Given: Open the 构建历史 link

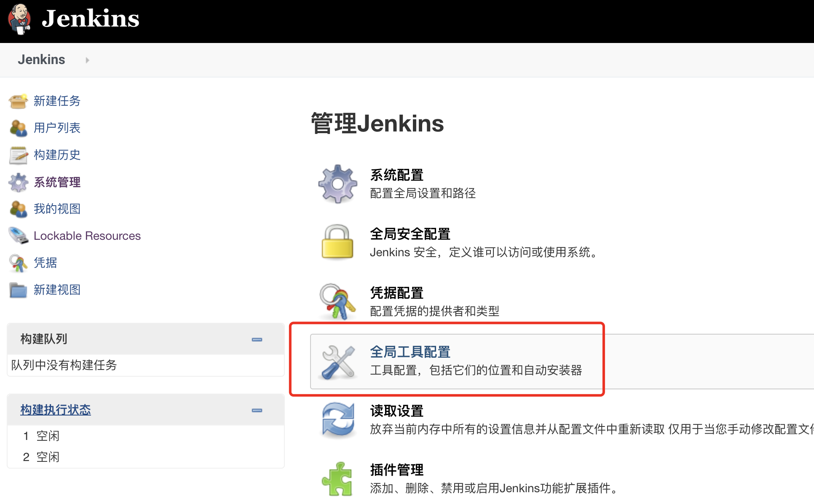Looking at the screenshot, I should (x=57, y=155).
